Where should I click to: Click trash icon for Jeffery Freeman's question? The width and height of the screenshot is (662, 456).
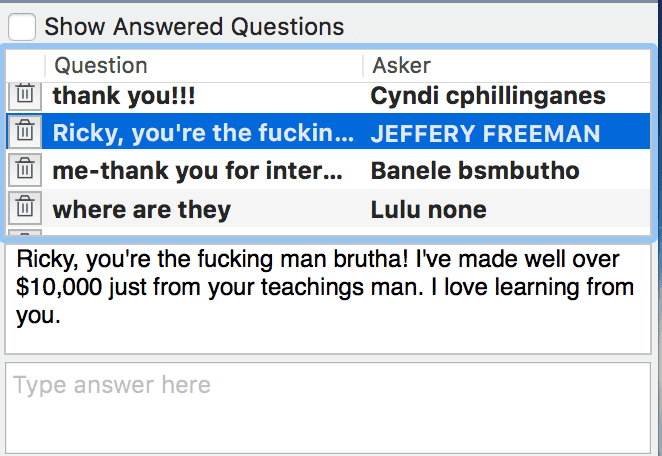click(x=25, y=132)
